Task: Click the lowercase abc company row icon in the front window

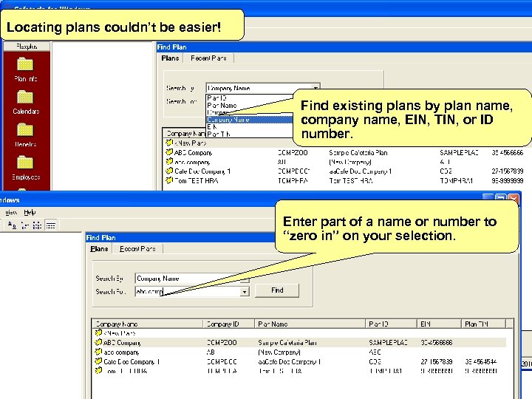Action: tap(98, 352)
